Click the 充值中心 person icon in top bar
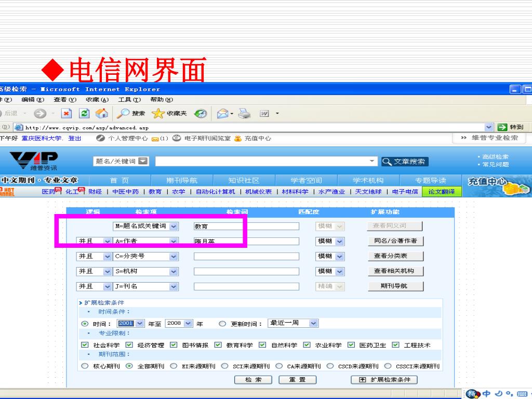This screenshot has width=532, height=399. tap(238, 138)
